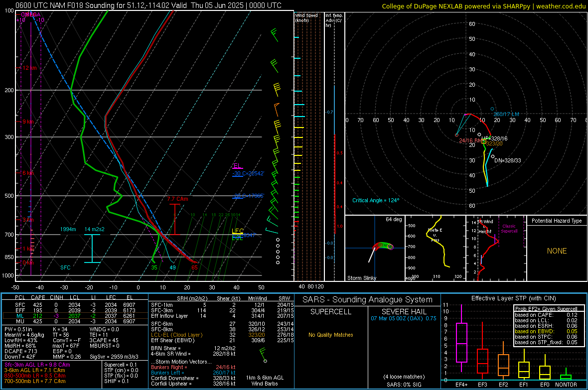Click the Critical Angle = 124° text
Viewport: 588px width, 390px height.
pyautogui.click(x=376, y=200)
